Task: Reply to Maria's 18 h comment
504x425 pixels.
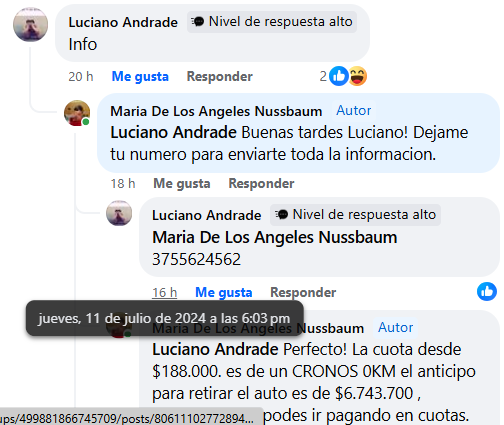Action: 261,183
